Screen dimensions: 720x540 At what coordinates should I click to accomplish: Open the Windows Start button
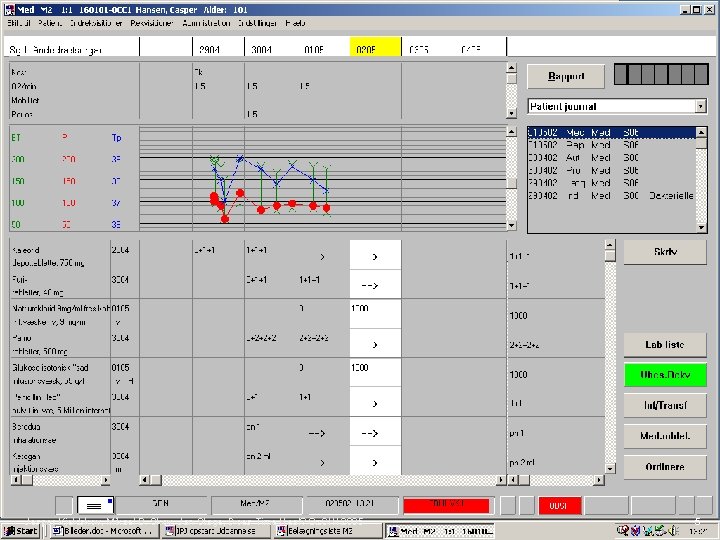21,531
